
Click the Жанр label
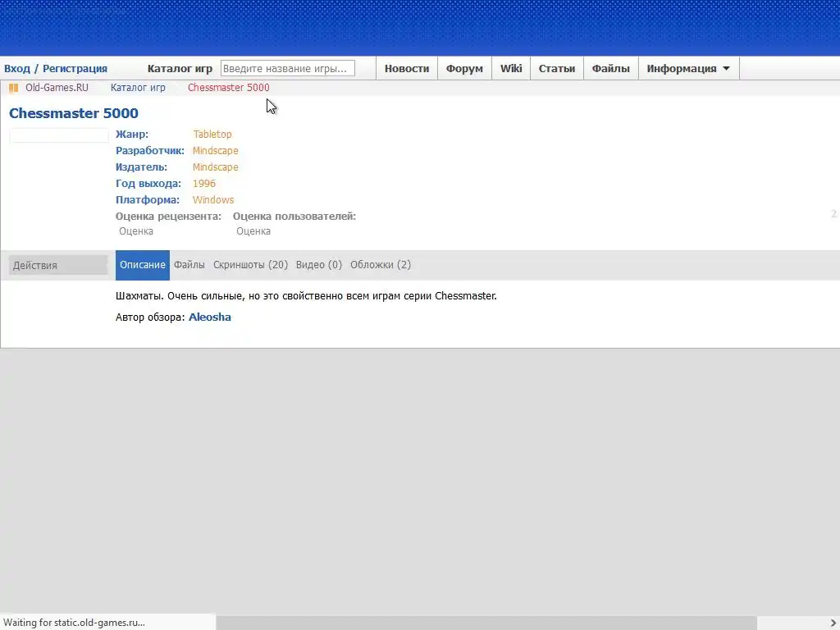tap(132, 135)
